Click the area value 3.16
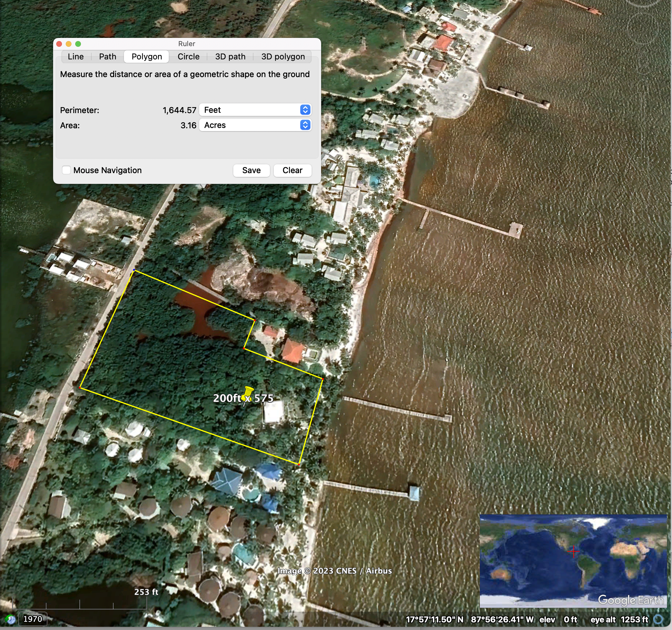Image resolution: width=672 pixels, height=630 pixels. click(188, 125)
